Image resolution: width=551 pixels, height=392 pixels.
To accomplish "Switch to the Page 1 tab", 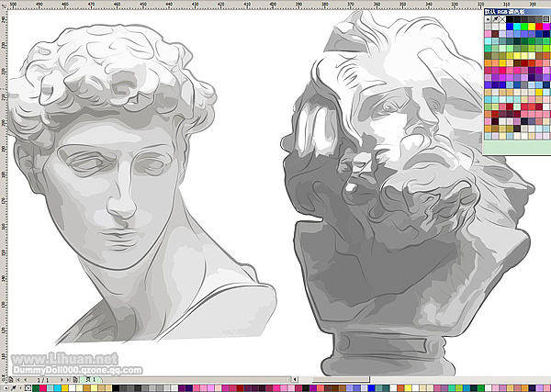I will tap(92, 379).
